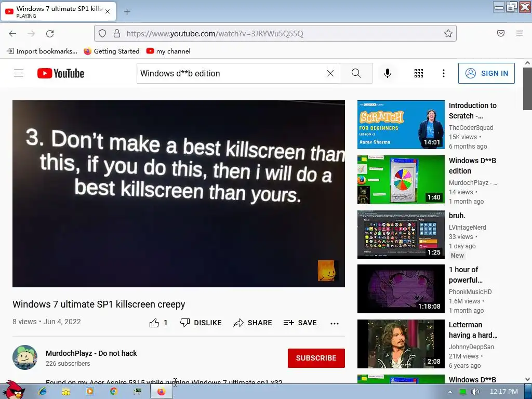The width and height of the screenshot is (532, 399).
Task: Open the YouTube guide hamburger menu
Action: [19, 73]
